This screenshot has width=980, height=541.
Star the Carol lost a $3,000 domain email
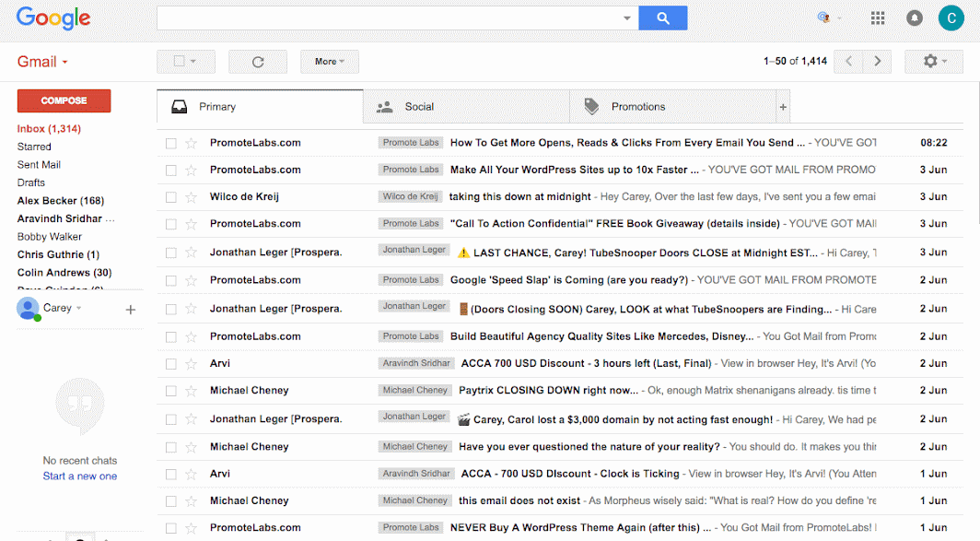click(x=192, y=419)
